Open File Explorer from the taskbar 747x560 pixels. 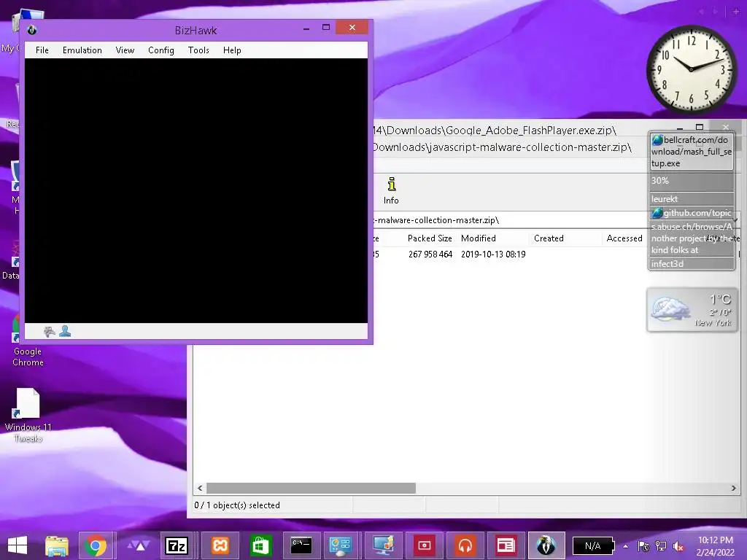(57, 545)
